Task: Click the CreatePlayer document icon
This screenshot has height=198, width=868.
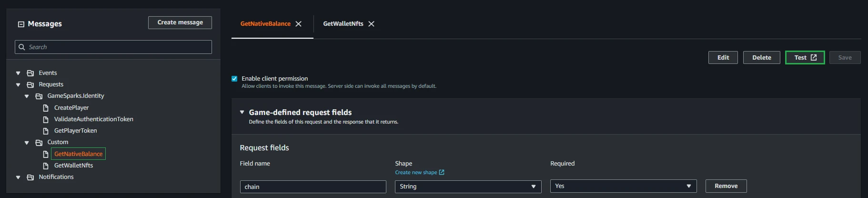Action: click(x=46, y=108)
